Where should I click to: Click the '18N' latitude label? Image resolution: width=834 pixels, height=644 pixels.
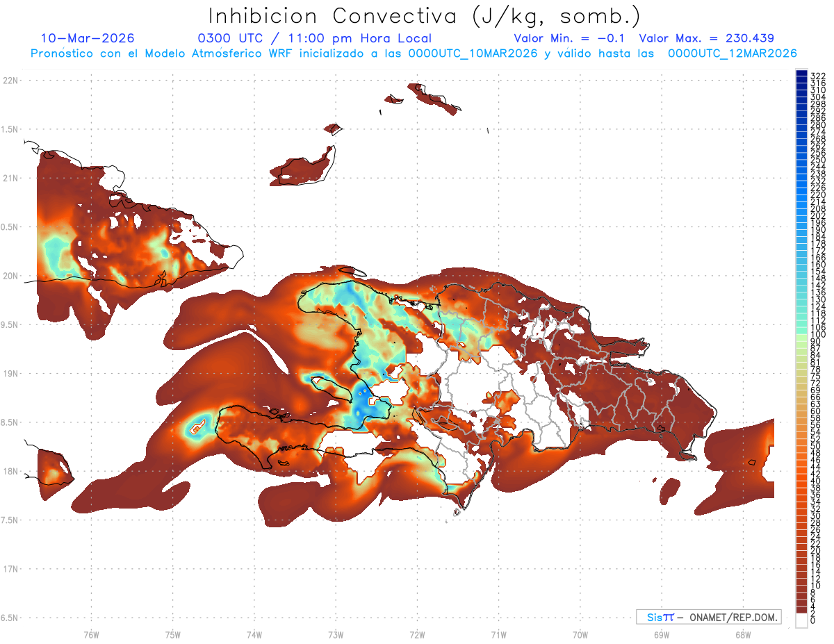[10, 472]
